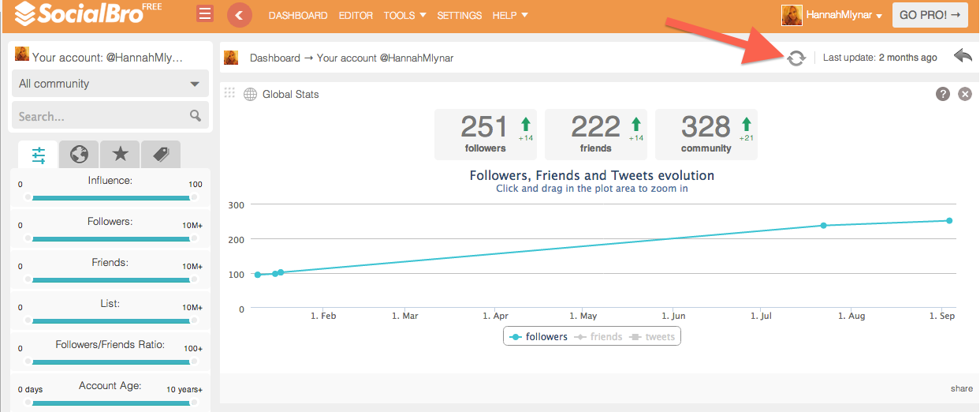Click the round back arrow button
Screen dimensions: 980x412
[239, 15]
